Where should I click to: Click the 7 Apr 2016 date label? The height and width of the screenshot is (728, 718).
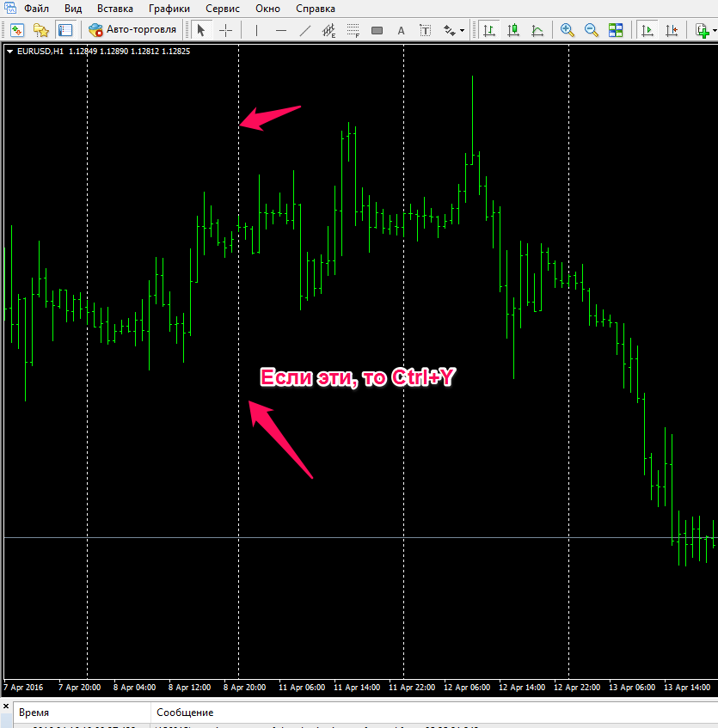coord(23,687)
